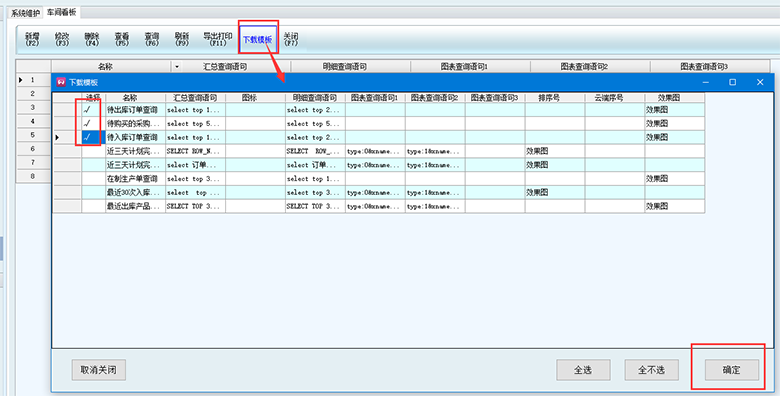Click the SELECT ROW_N... summary query cell
The image size is (780, 396).
pyautogui.click(x=195, y=151)
